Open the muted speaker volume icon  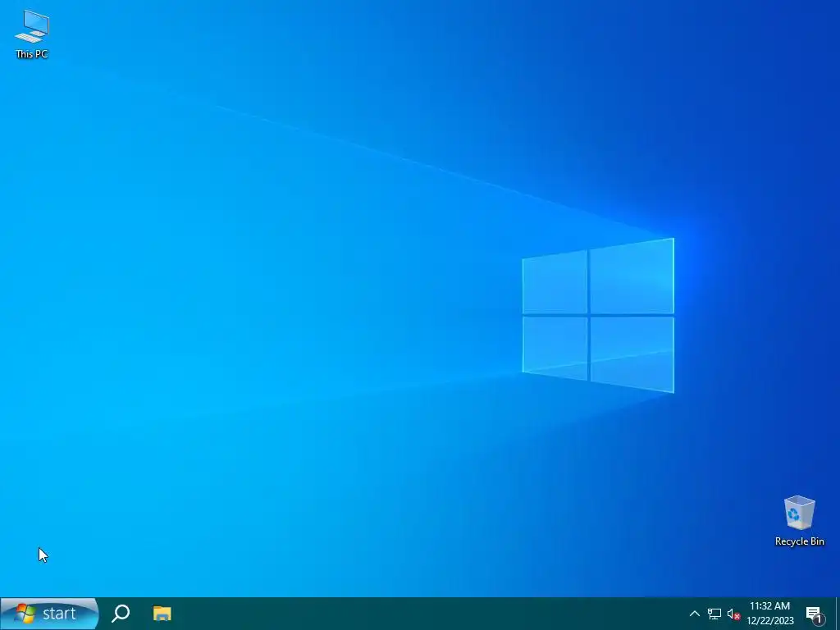[x=733, y=614]
